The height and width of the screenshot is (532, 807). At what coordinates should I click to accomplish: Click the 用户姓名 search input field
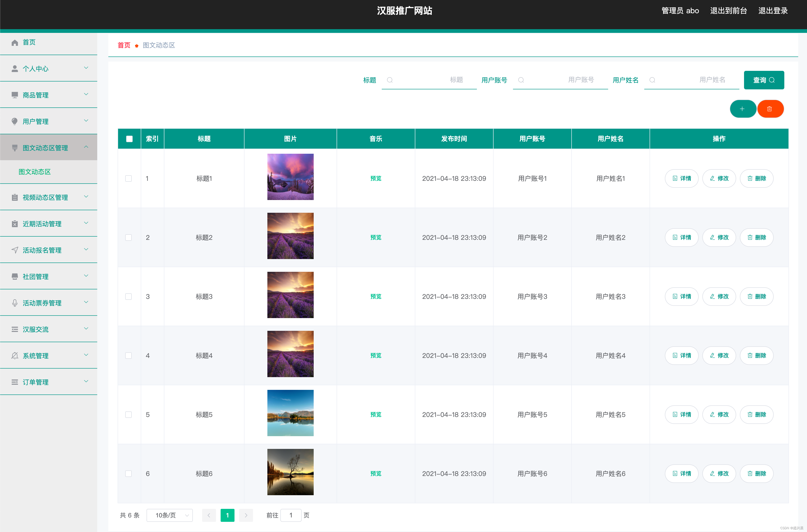pyautogui.click(x=692, y=80)
